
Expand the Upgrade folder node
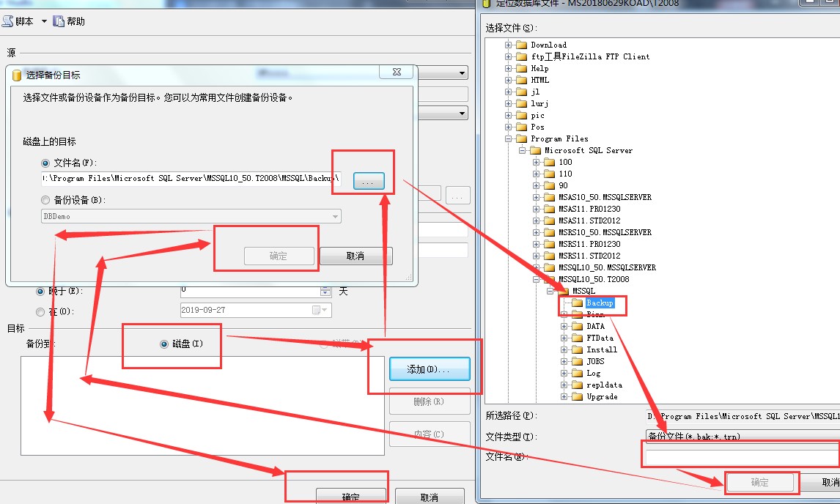point(564,398)
